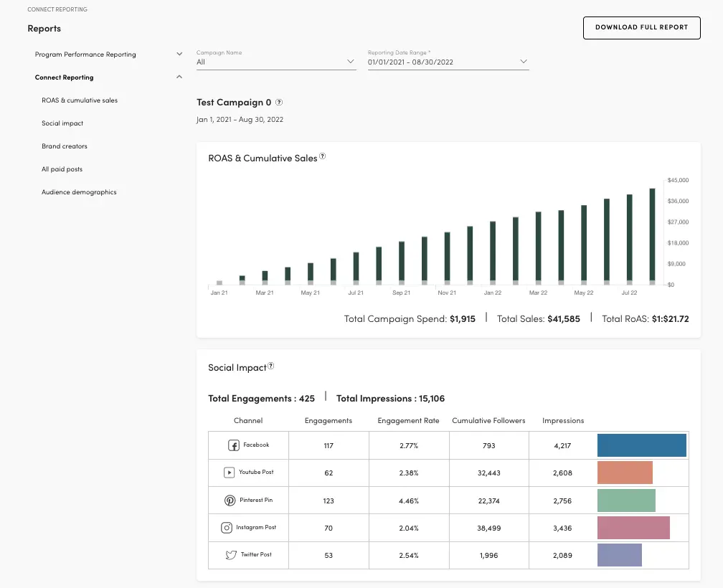Go to ROAS & cumulative sales
Image resolution: width=723 pixels, height=588 pixels.
click(80, 100)
